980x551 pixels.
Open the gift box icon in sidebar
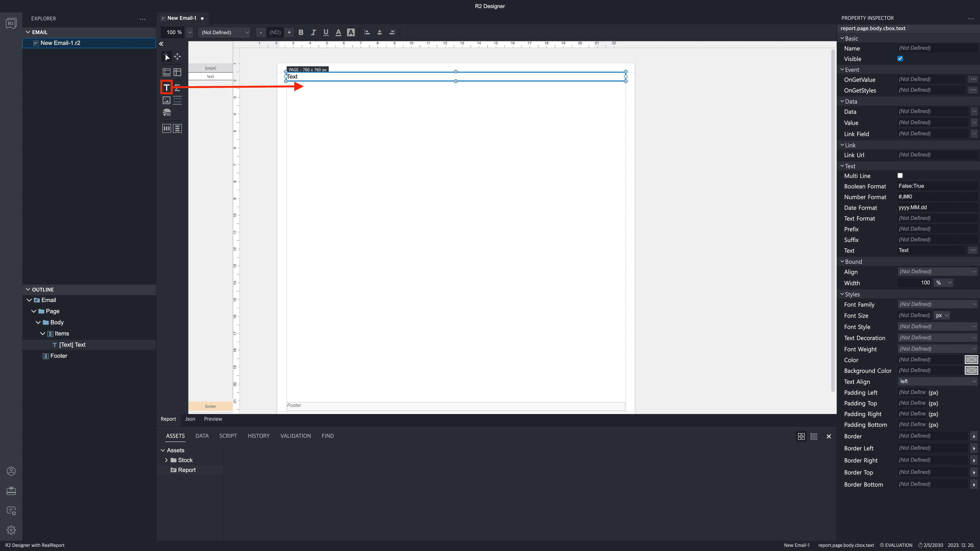(x=11, y=491)
